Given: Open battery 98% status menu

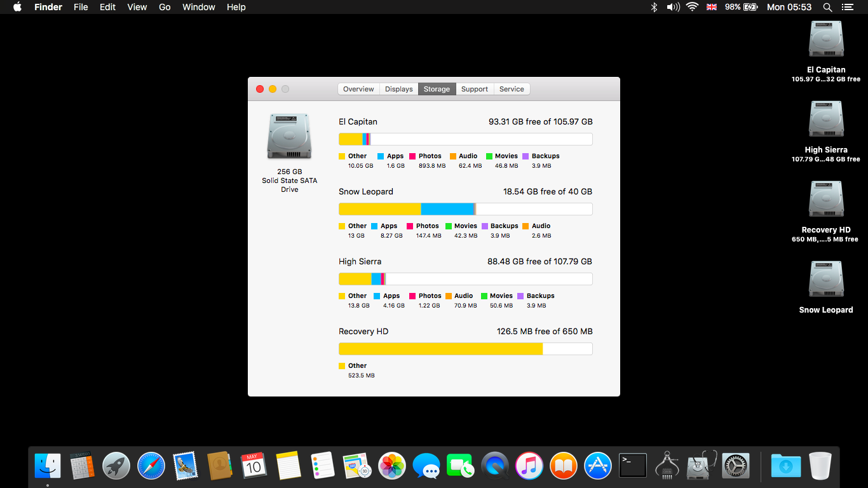Looking at the screenshot, I should [741, 7].
